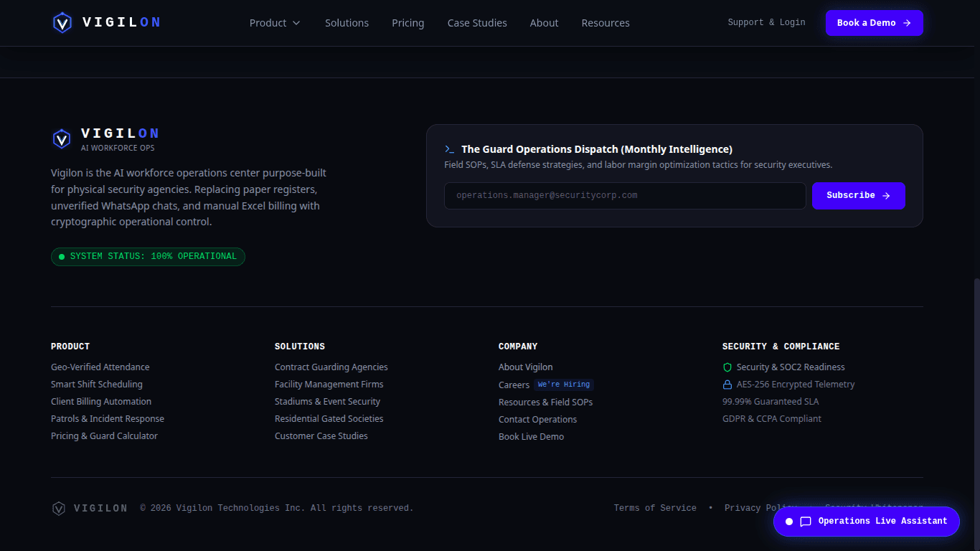The width and height of the screenshot is (980, 551).
Task: Open Contract Guarding Agencies link
Action: pos(331,367)
